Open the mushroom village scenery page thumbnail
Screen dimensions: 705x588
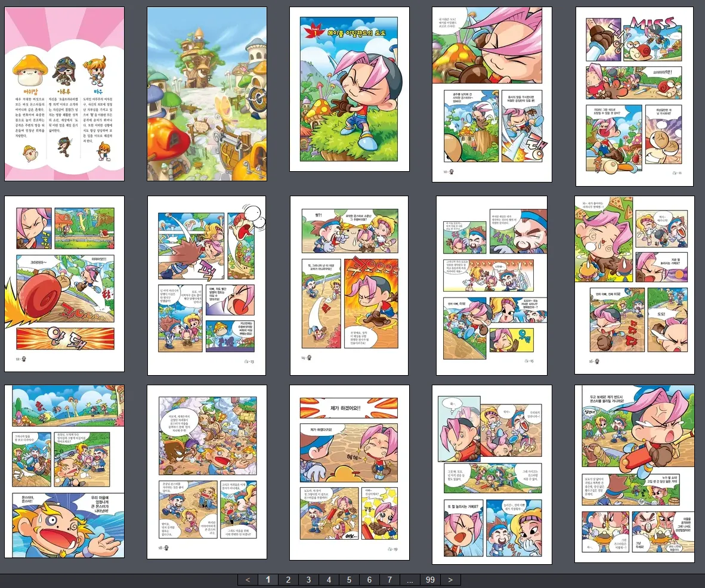tap(206, 94)
